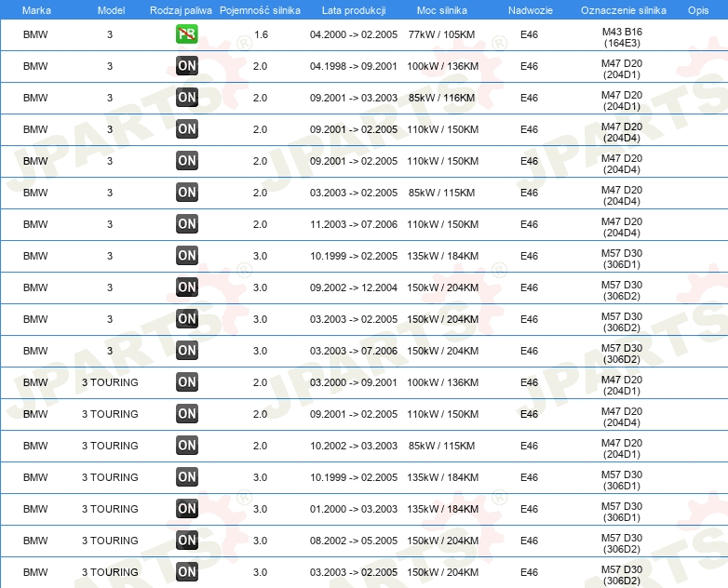Click ON icon in 3 TOURING 10.1999 -> 02.2005 row

tap(187, 476)
